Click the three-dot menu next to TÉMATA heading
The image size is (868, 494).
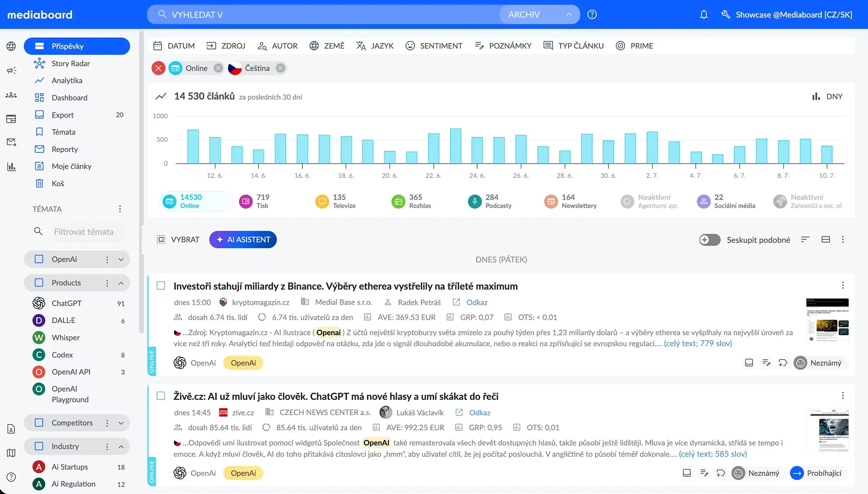point(120,209)
